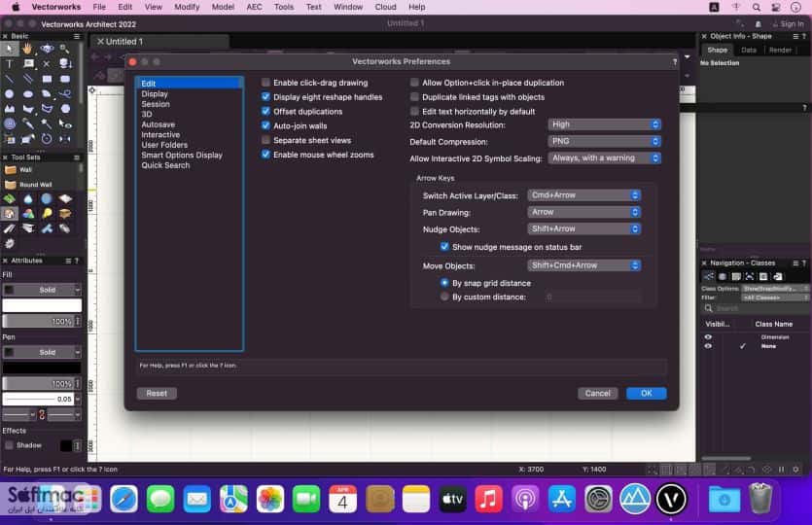This screenshot has width=812, height=525.
Task: Click the Reset button
Action: pyautogui.click(x=157, y=394)
